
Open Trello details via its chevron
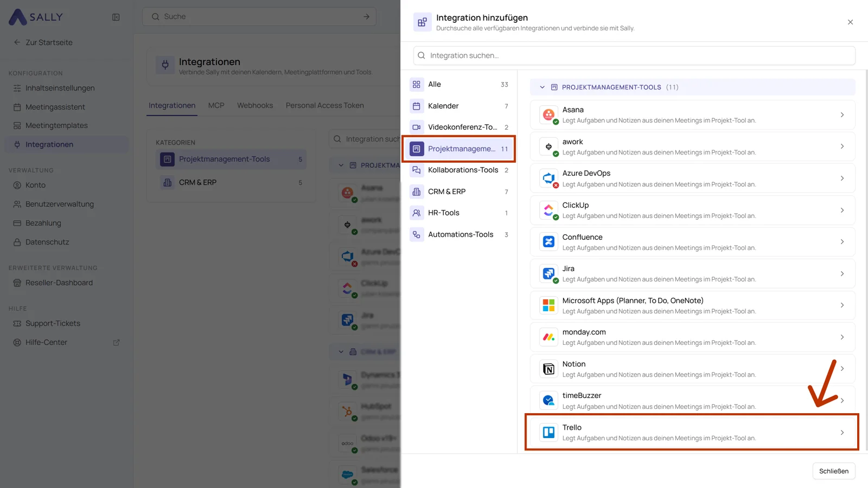pos(842,432)
